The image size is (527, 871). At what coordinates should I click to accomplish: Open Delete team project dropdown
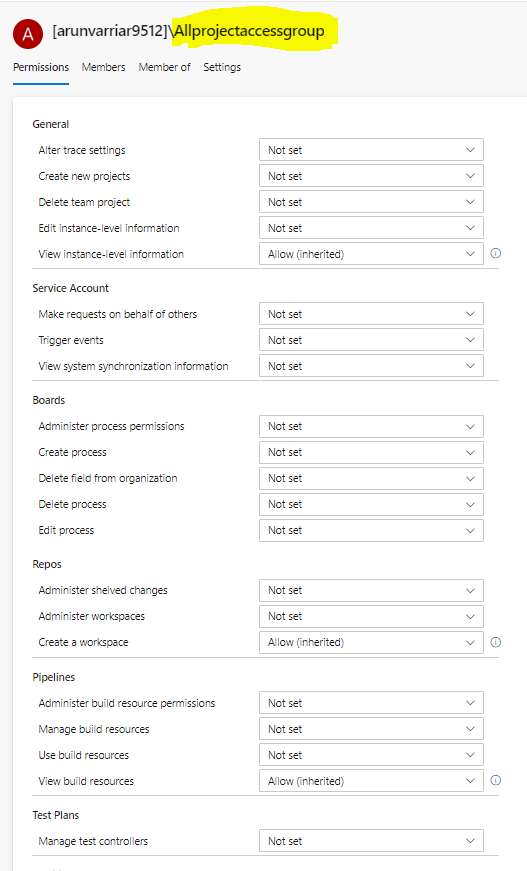pos(372,202)
